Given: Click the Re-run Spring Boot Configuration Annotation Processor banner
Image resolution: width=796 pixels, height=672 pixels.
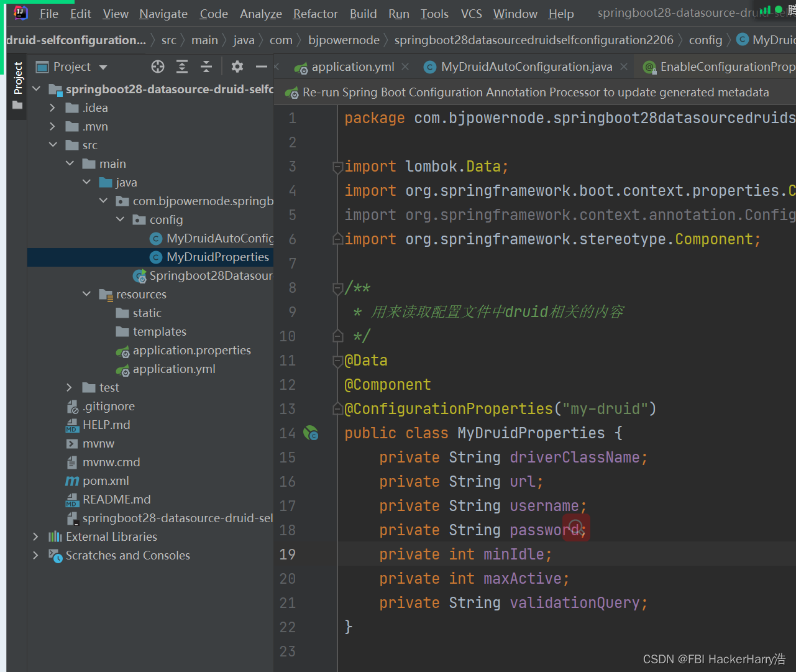Looking at the screenshot, I should click(528, 91).
